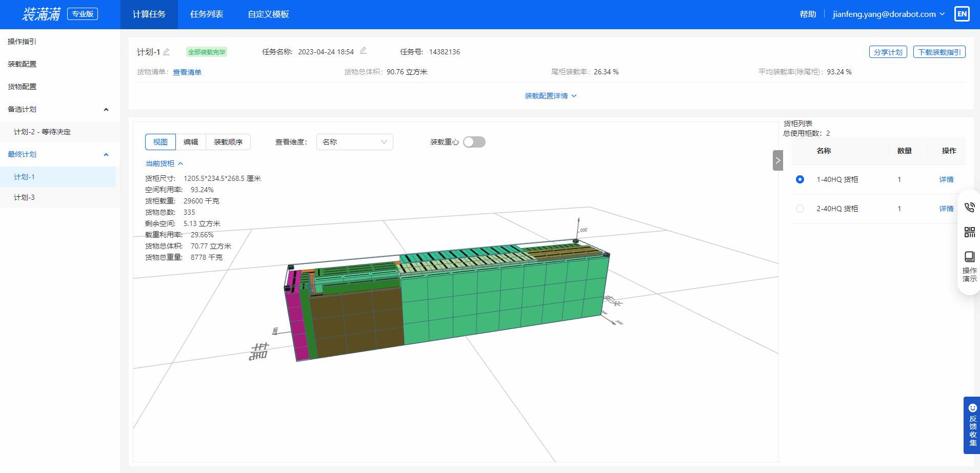Image resolution: width=980 pixels, height=473 pixels.
Task: Open the 自定义模板 tab
Action: click(268, 14)
